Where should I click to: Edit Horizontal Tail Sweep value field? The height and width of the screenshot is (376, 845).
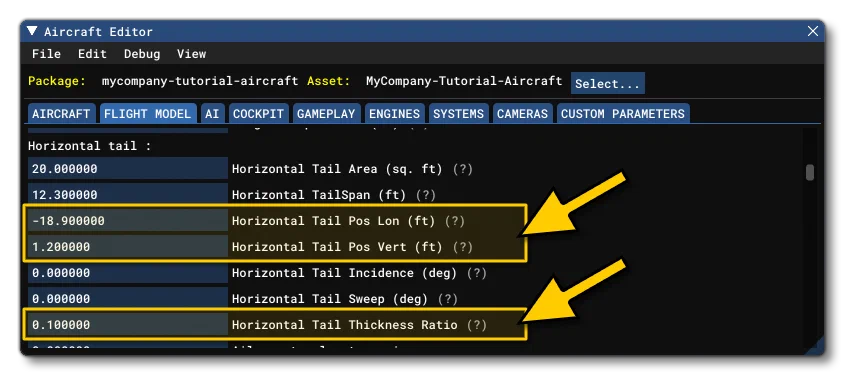click(x=128, y=298)
